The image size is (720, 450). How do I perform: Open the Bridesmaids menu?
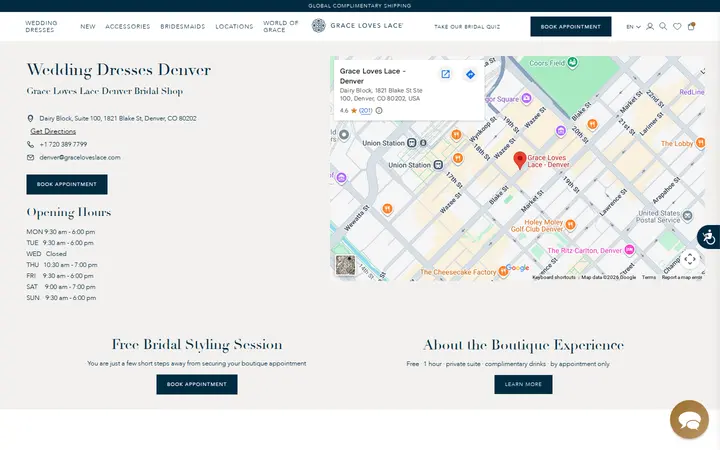pyautogui.click(x=183, y=27)
